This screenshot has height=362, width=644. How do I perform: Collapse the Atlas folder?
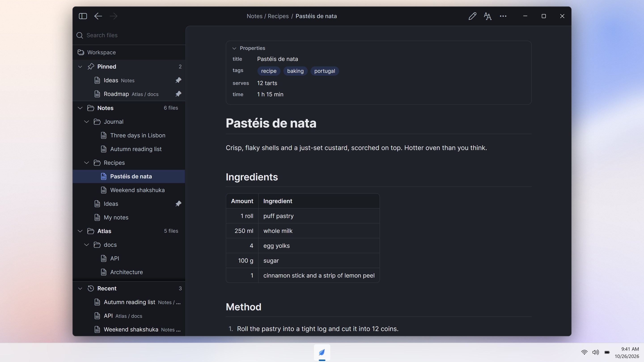(x=80, y=231)
